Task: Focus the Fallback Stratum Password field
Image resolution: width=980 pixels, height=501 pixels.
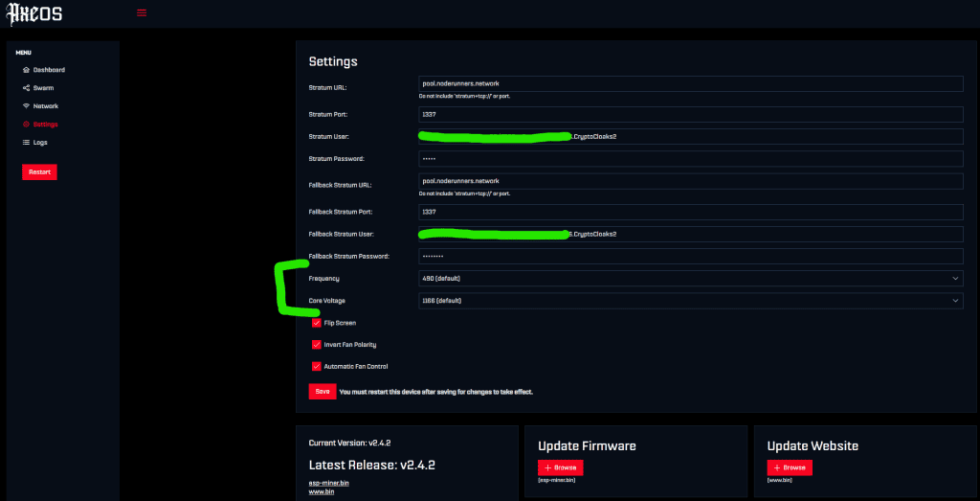Action: coord(691,257)
